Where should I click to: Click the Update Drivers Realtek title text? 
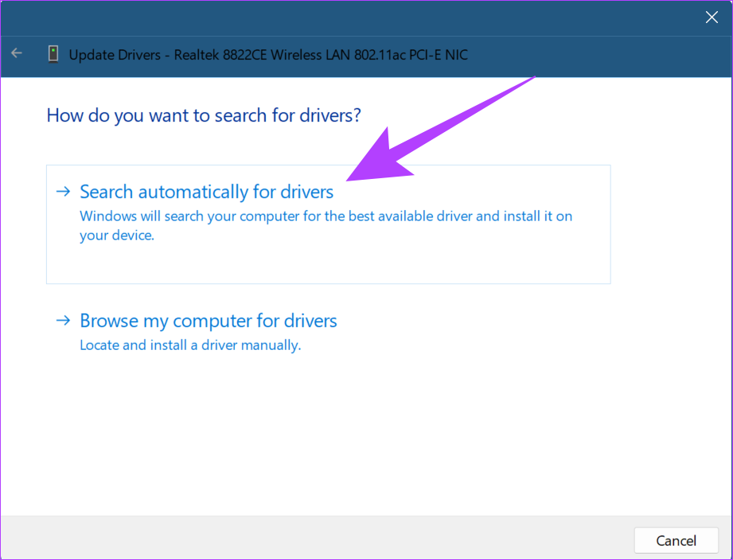click(x=268, y=55)
